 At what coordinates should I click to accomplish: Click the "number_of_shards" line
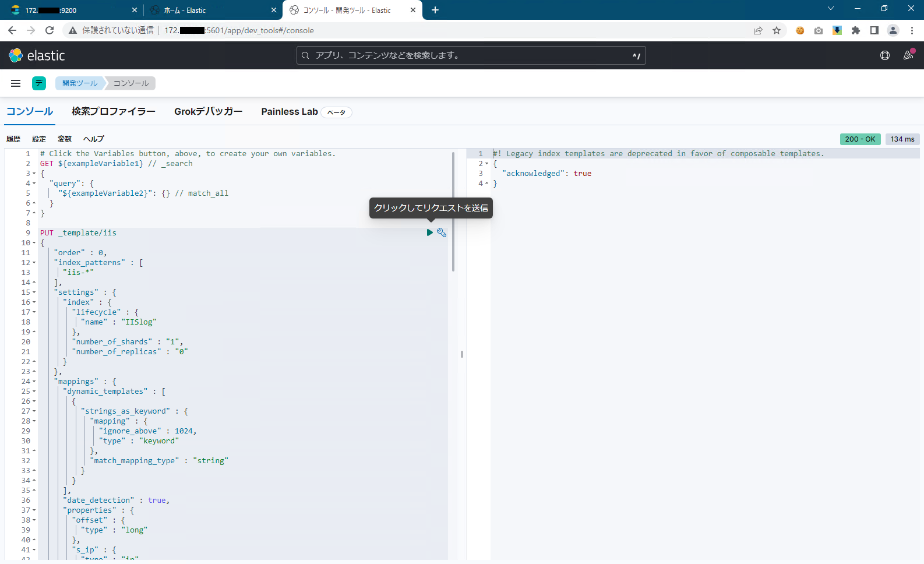point(128,342)
